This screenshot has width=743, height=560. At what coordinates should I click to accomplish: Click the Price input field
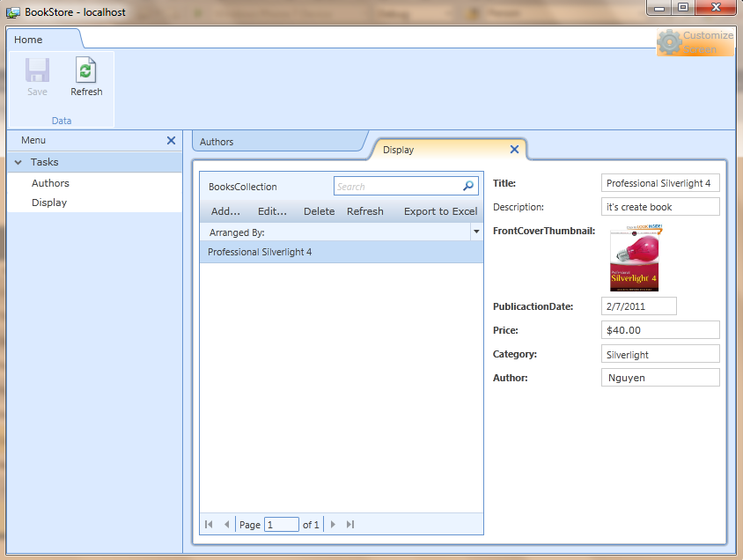point(660,330)
